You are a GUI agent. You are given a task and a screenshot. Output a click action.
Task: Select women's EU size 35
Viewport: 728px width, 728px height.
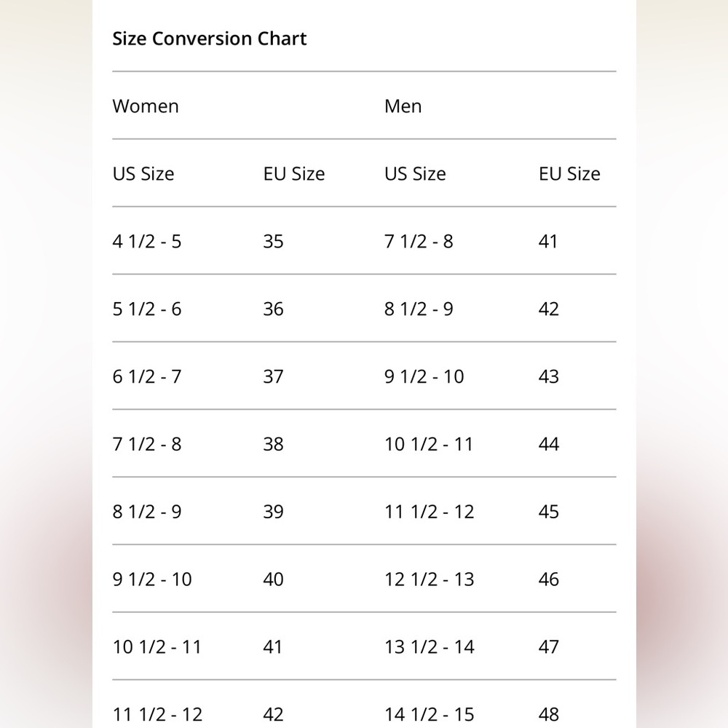point(273,242)
